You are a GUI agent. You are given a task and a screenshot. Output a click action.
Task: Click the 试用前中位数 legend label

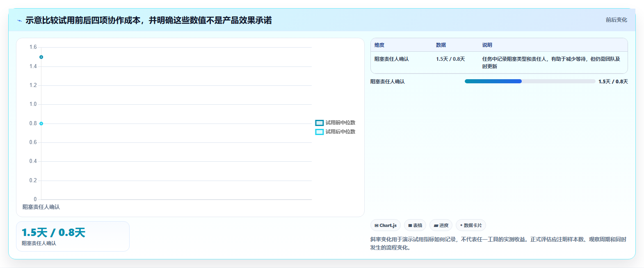tap(340, 123)
